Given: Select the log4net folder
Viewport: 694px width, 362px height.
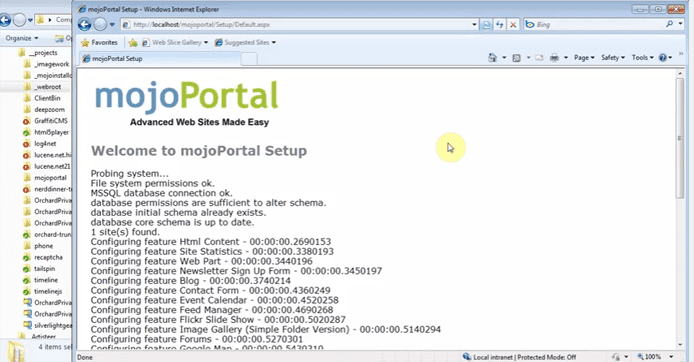Looking at the screenshot, I should point(40,143).
